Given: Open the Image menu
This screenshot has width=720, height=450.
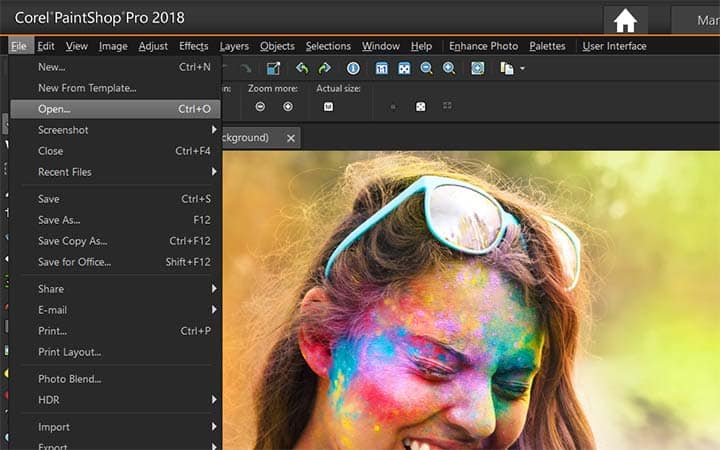Looking at the screenshot, I should (x=113, y=46).
